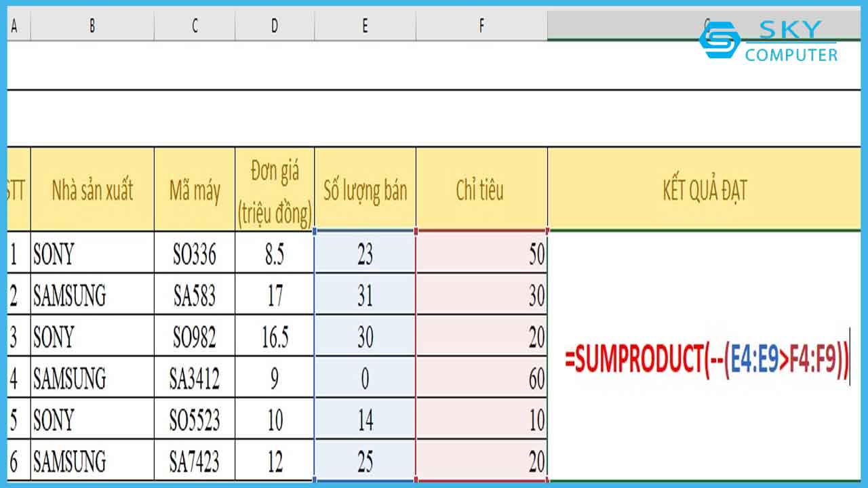Select column B header
868x488 pixels.
92,26
